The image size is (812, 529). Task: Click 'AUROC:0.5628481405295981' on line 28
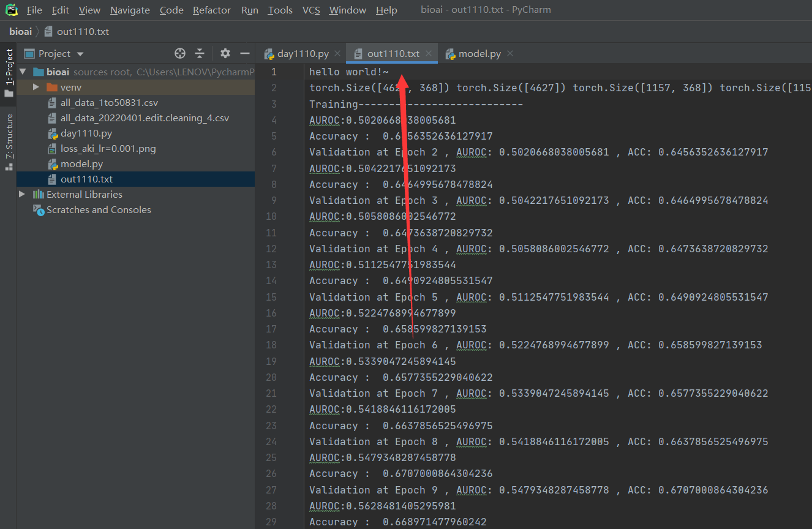[383, 506]
